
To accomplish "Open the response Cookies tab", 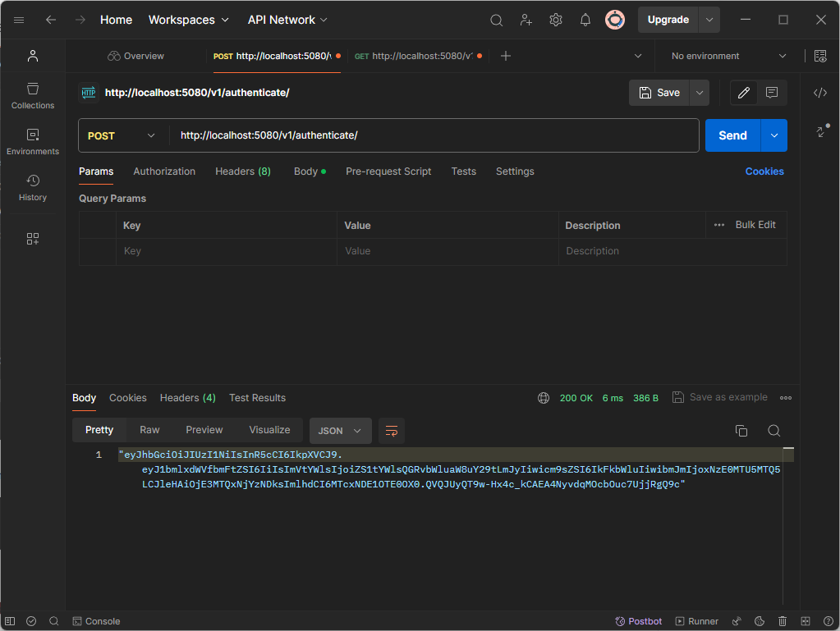I will coord(127,398).
